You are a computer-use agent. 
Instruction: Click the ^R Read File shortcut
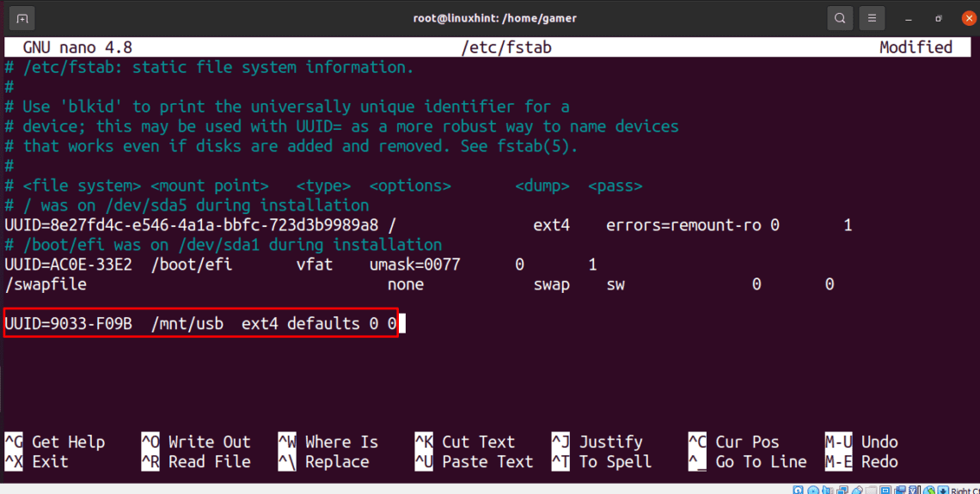point(196,461)
